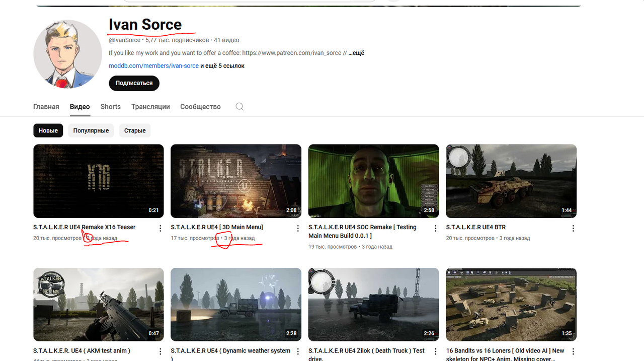Click the 1:44 duration badge on BTR video
This screenshot has height=361, width=644.
pyautogui.click(x=567, y=210)
